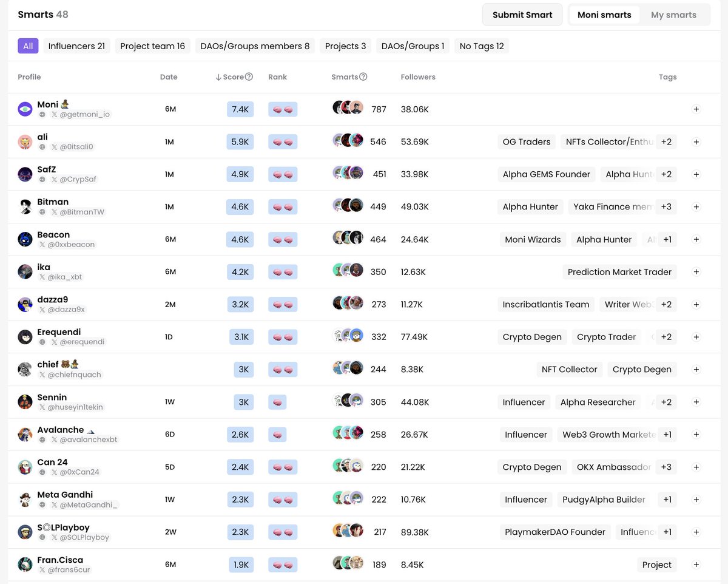
Task: Click the plus icon in ika's row
Action: pos(696,272)
